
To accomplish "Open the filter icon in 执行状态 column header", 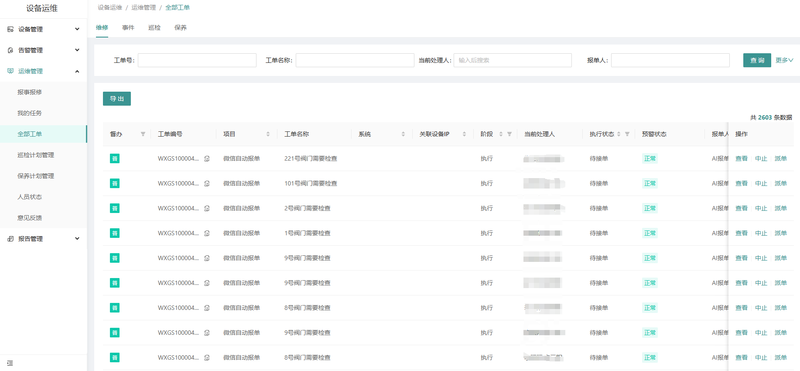I will [x=627, y=134].
